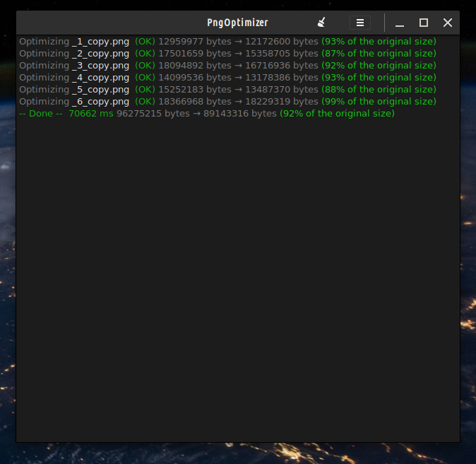This screenshot has width=476, height=464.
Task: Click the 15358705 bytes result value
Action: (282, 54)
